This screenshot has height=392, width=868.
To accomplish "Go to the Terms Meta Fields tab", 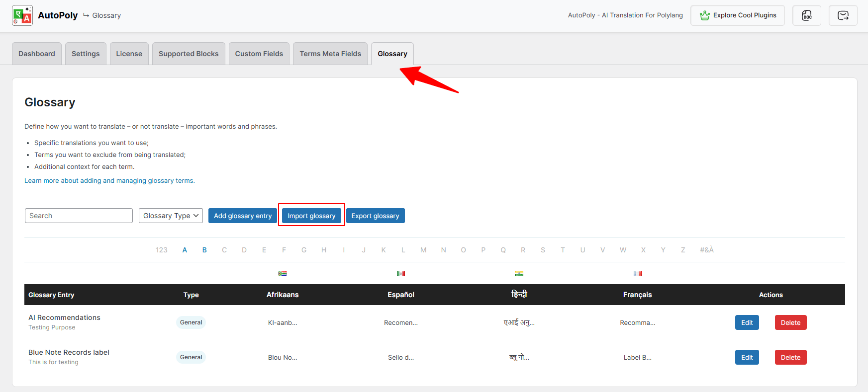I will coord(330,54).
